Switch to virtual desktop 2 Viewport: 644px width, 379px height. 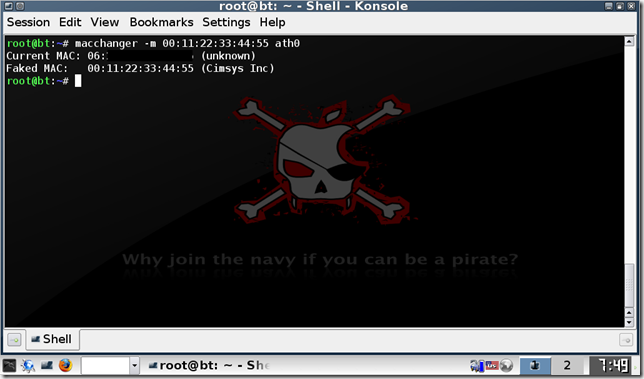click(567, 365)
